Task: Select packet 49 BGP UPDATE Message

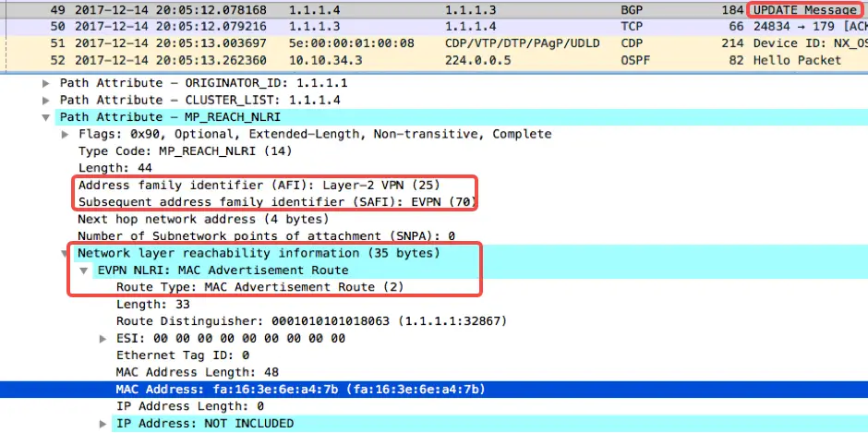Action: [434, 10]
